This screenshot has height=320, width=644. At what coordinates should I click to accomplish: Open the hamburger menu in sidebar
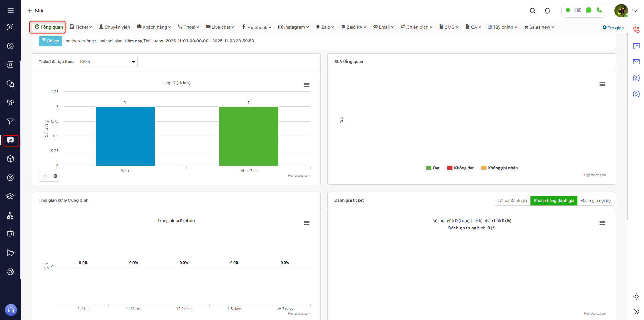(11, 11)
